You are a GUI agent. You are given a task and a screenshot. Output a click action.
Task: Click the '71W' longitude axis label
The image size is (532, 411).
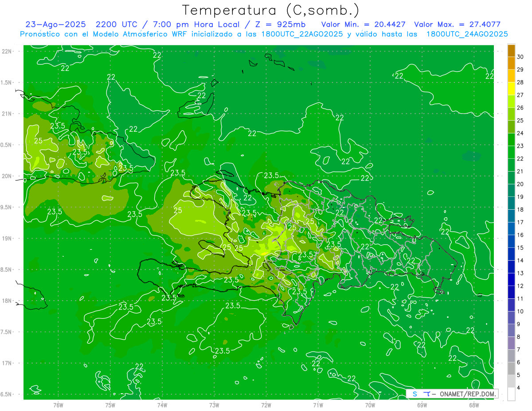click(x=318, y=405)
